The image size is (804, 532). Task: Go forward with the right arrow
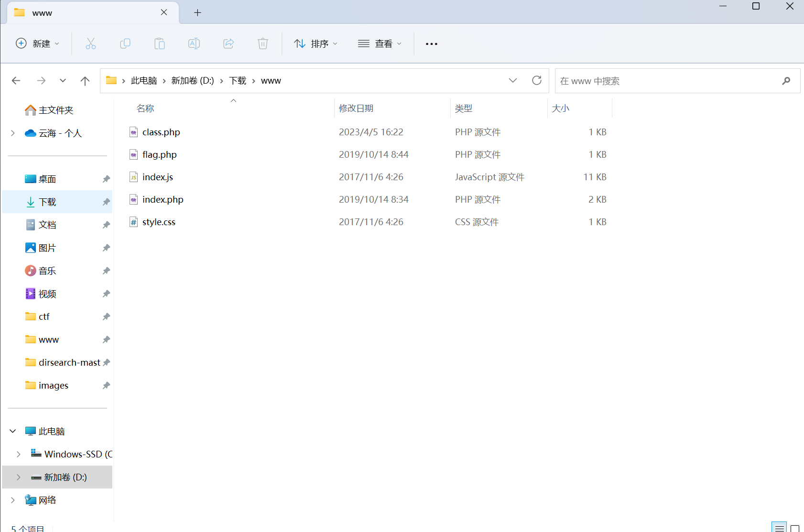pos(42,81)
